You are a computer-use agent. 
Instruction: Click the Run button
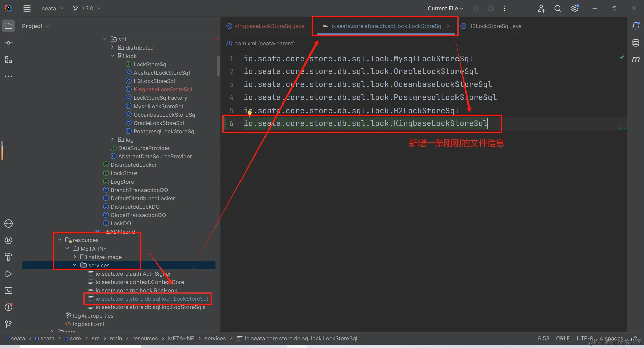[476, 9]
